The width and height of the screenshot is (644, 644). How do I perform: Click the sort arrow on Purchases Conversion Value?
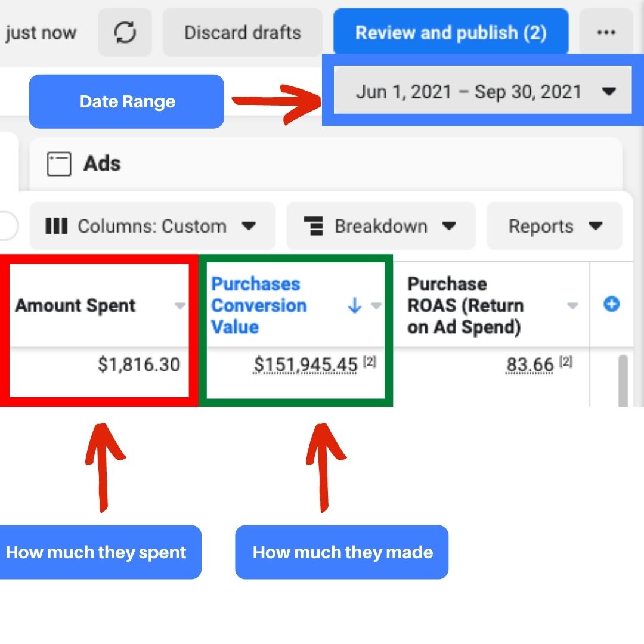pos(354,305)
